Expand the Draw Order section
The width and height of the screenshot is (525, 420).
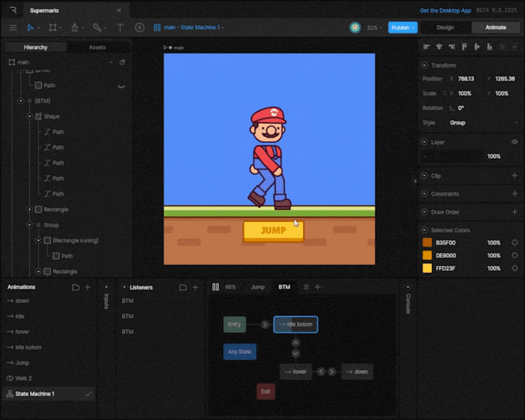coord(425,212)
